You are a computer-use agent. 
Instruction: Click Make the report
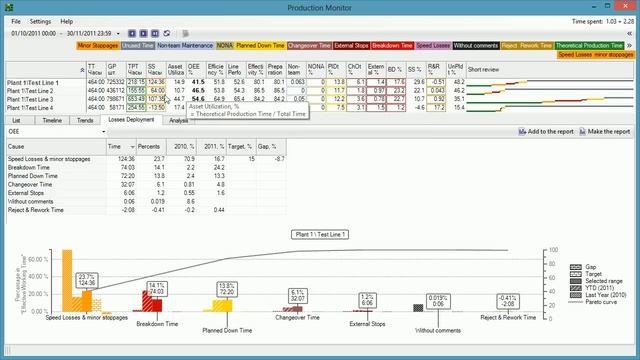pos(604,131)
